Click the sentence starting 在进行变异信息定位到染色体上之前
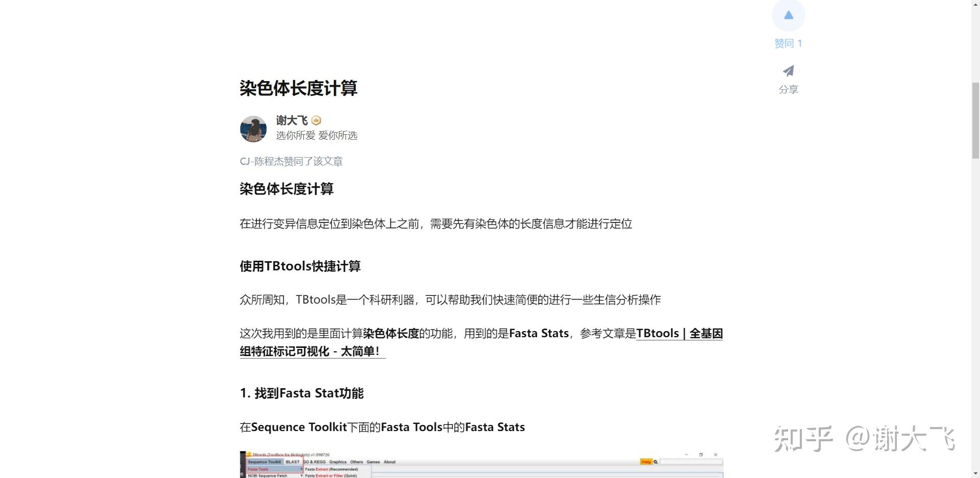 click(436, 224)
